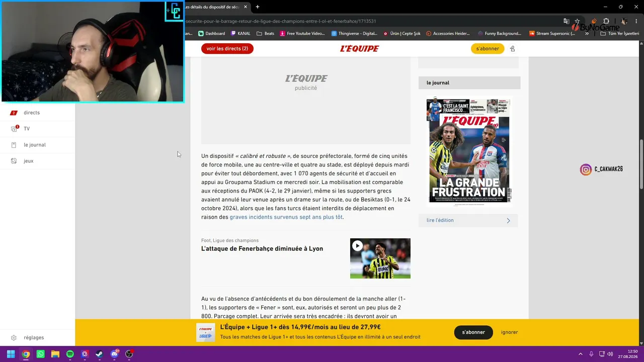
Task: Open the Tüm Yer İşaretleri folder
Action: [x=619, y=34]
